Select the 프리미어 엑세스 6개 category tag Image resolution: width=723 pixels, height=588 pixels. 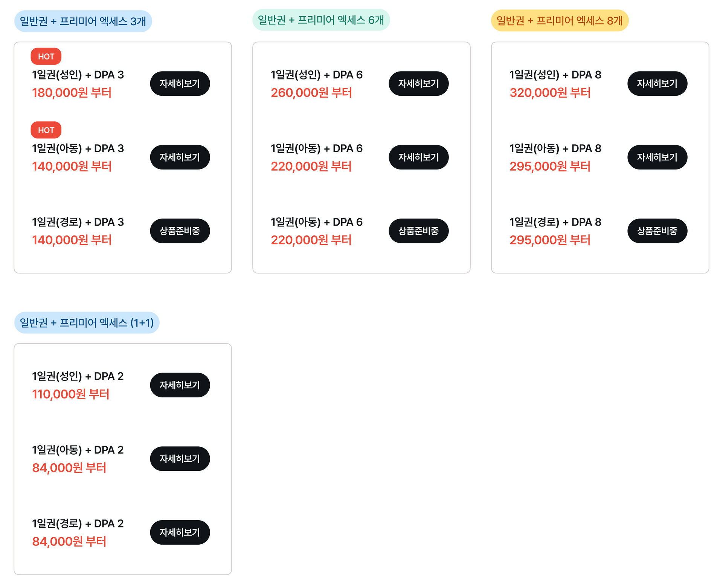pyautogui.click(x=321, y=20)
